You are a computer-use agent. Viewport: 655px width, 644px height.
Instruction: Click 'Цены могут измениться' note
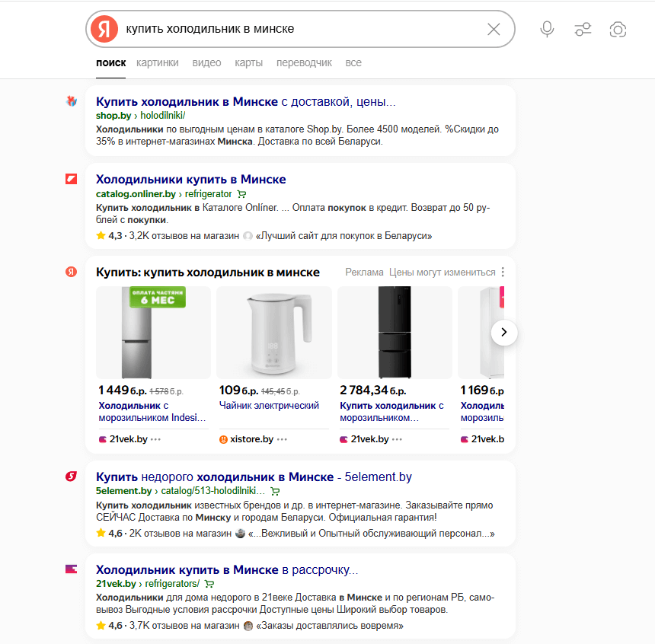tap(443, 273)
